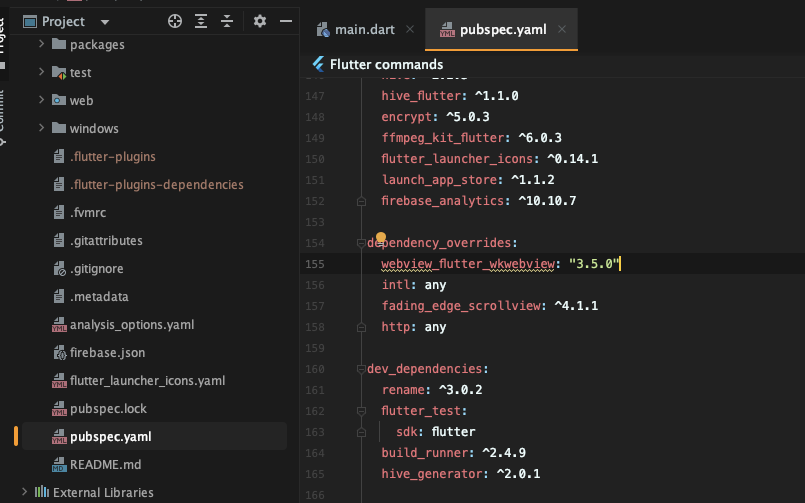The width and height of the screenshot is (805, 503).
Task: Click the pubspec.yaml tab YML icon
Action: (447, 30)
